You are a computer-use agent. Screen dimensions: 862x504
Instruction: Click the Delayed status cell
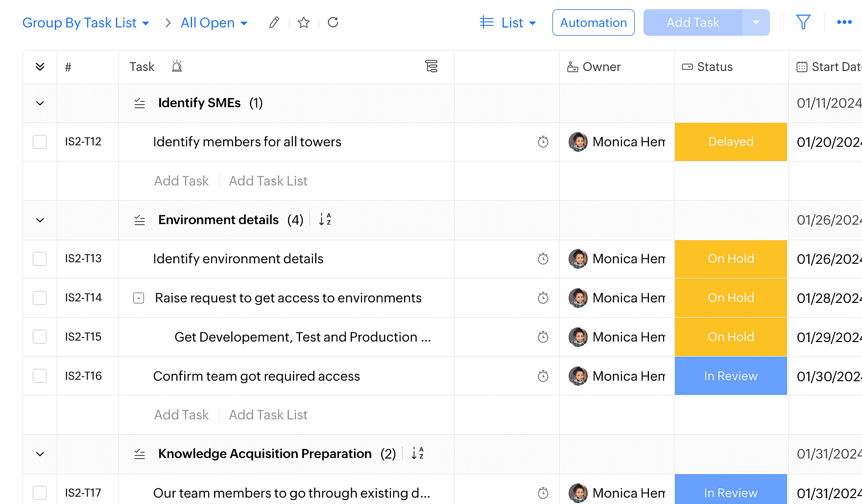[730, 142]
